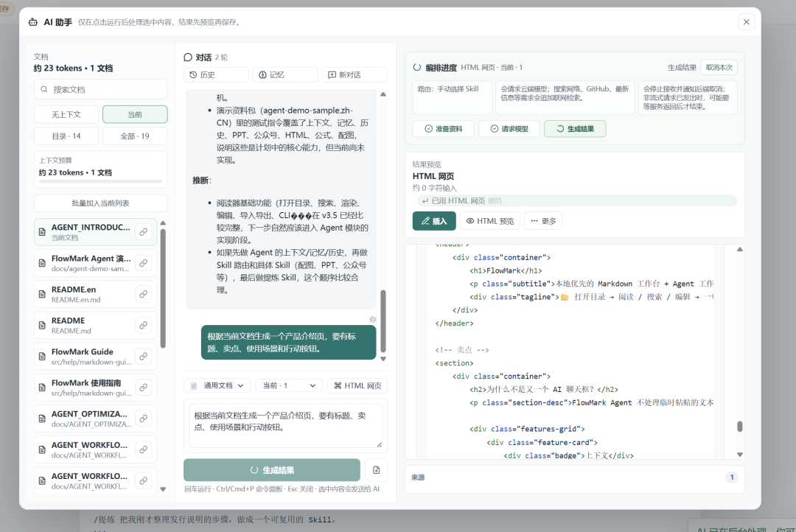Click document list scrollbar up arrow
Image resolution: width=796 pixels, height=532 pixels.
pyautogui.click(x=163, y=223)
